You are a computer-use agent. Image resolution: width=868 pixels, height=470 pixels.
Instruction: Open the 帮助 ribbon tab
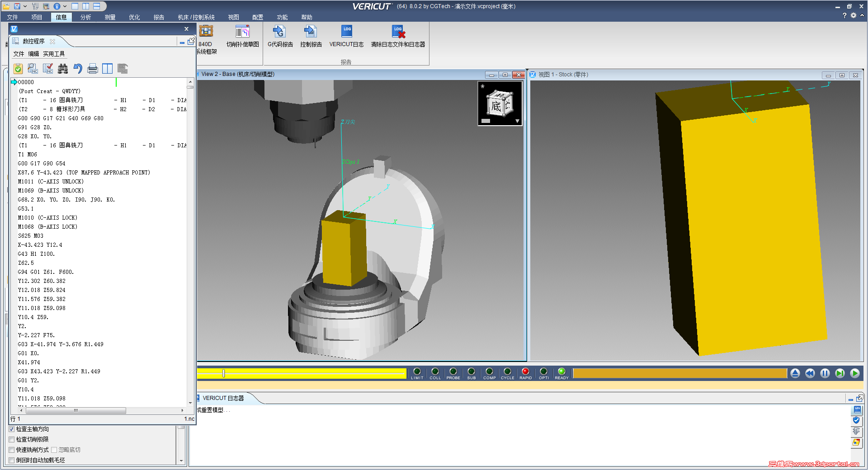click(x=307, y=17)
